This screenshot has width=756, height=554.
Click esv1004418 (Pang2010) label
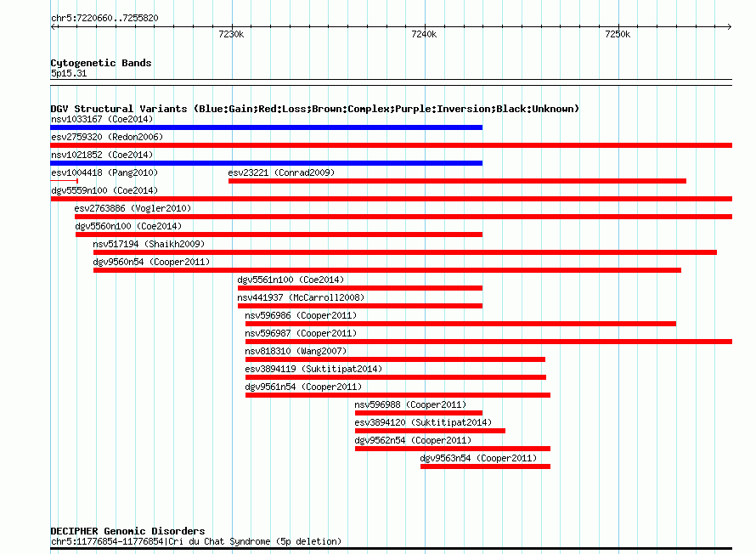(x=104, y=172)
